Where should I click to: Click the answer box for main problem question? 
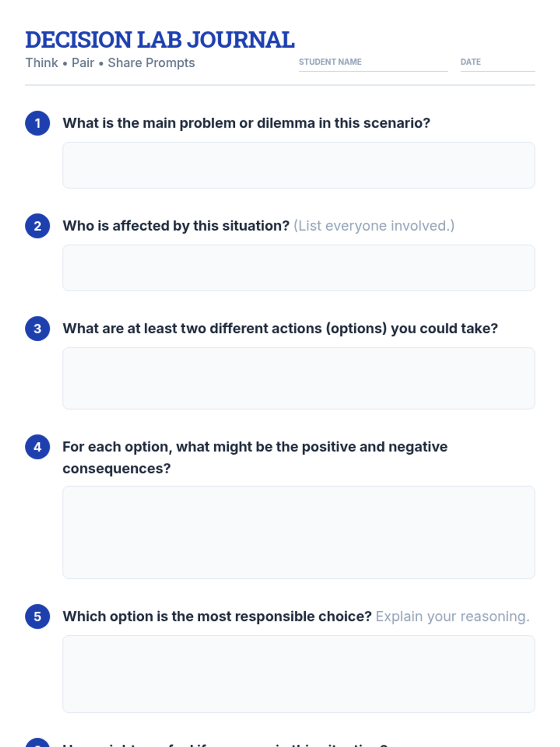(x=299, y=165)
